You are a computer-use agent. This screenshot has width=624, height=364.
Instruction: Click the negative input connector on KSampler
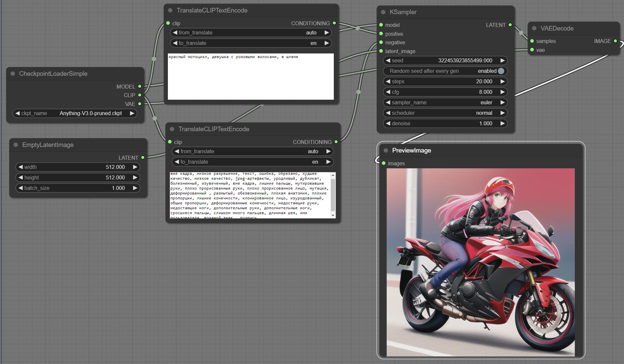(x=381, y=42)
